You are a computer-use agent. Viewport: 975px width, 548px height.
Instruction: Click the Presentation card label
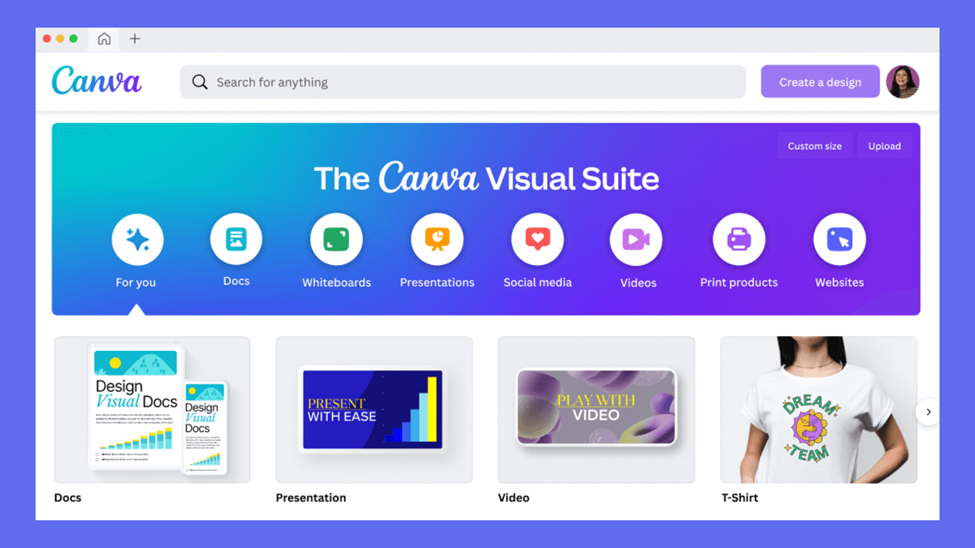coord(311,498)
